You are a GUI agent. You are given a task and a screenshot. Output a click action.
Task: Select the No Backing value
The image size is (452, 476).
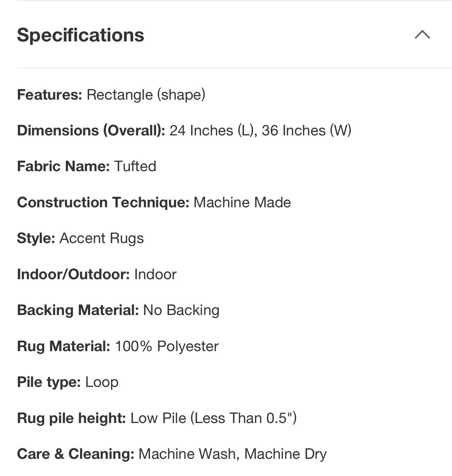[x=181, y=310]
